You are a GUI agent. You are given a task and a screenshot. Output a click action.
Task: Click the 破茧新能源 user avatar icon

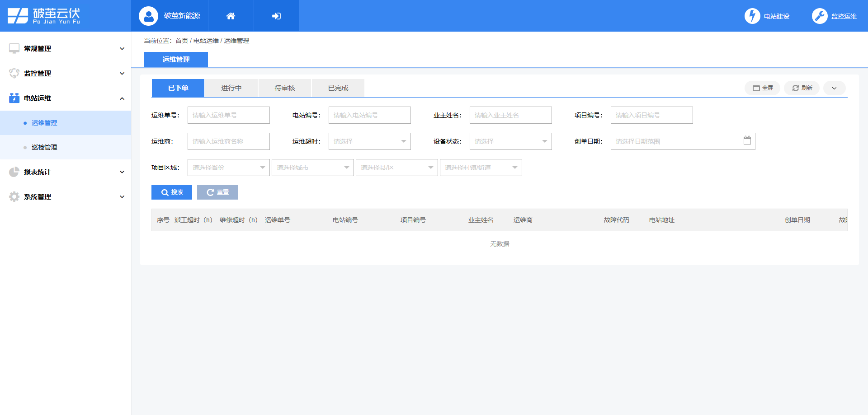tap(146, 15)
